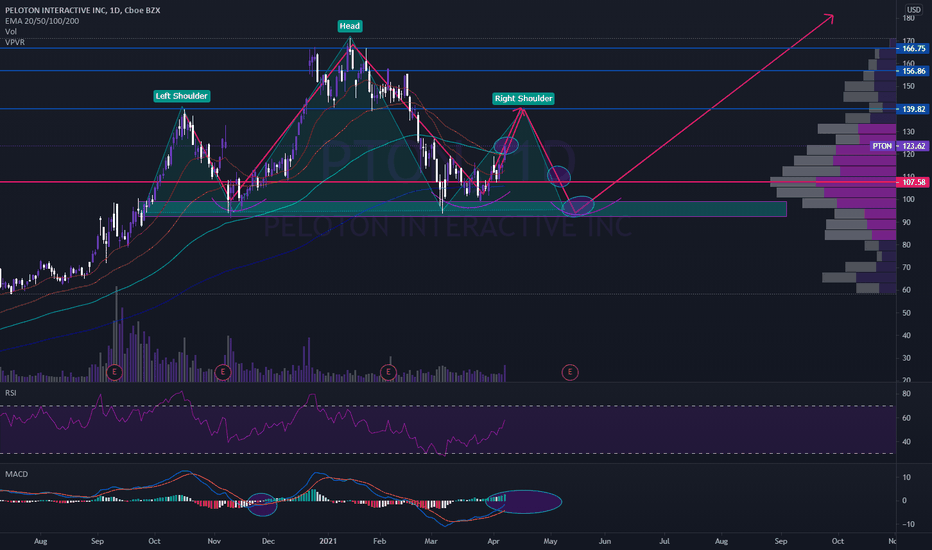932x550 pixels.
Task: Click the 166.75 horizontal line price tag
Action: 914,49
